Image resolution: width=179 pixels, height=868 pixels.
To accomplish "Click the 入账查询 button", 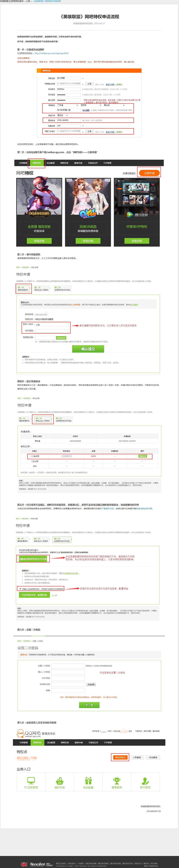I will (x=137, y=757).
